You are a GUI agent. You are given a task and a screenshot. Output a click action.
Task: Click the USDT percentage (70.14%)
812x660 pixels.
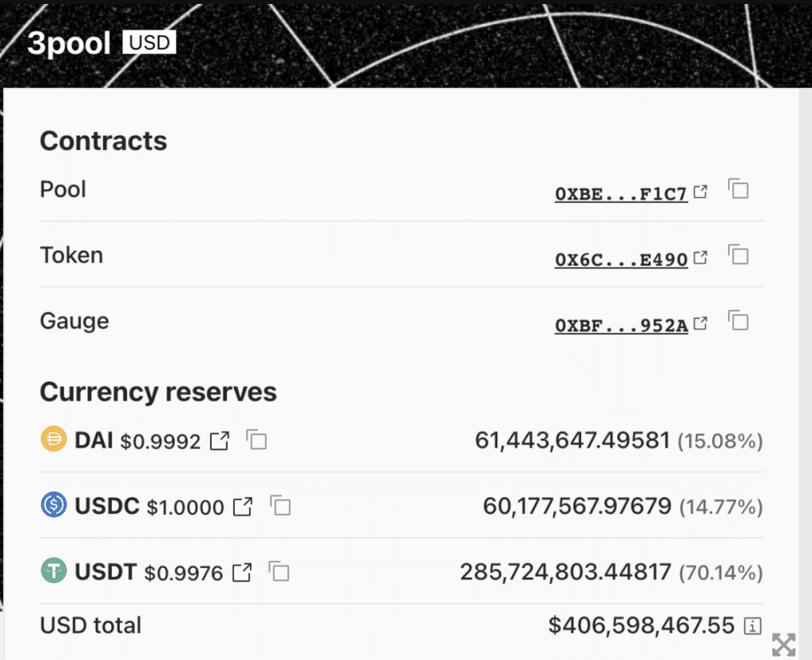pos(721,573)
